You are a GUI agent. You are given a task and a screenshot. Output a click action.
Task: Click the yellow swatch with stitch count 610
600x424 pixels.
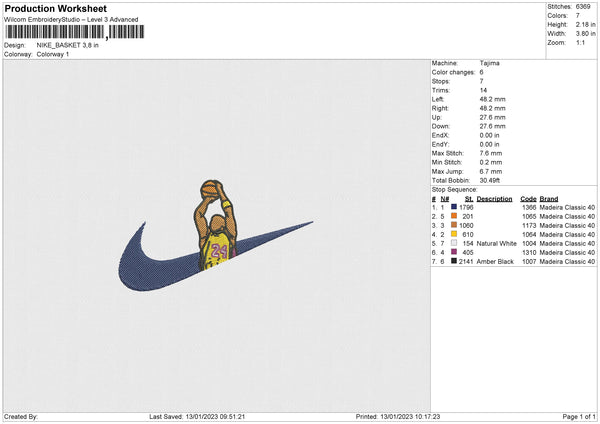[454, 234]
